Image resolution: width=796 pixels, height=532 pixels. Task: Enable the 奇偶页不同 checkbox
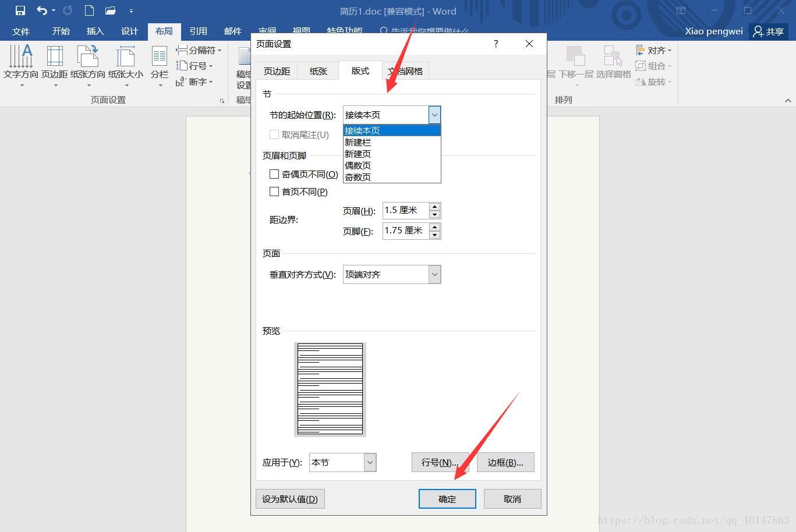(x=274, y=174)
